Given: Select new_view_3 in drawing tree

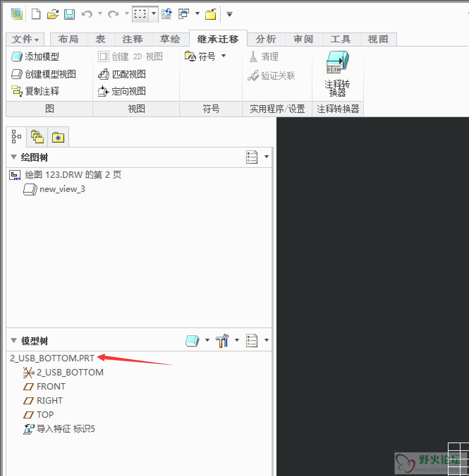Looking at the screenshot, I should pyautogui.click(x=54, y=189).
